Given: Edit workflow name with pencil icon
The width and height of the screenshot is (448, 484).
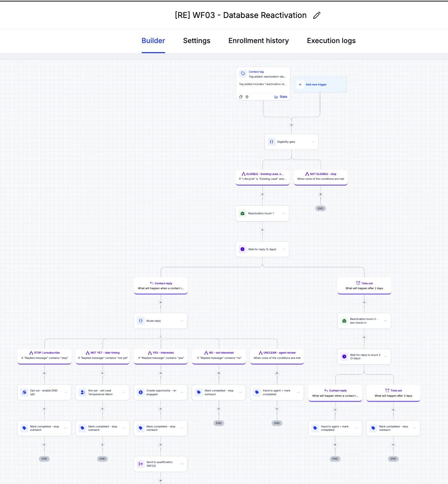Looking at the screenshot, I should click(x=317, y=15).
